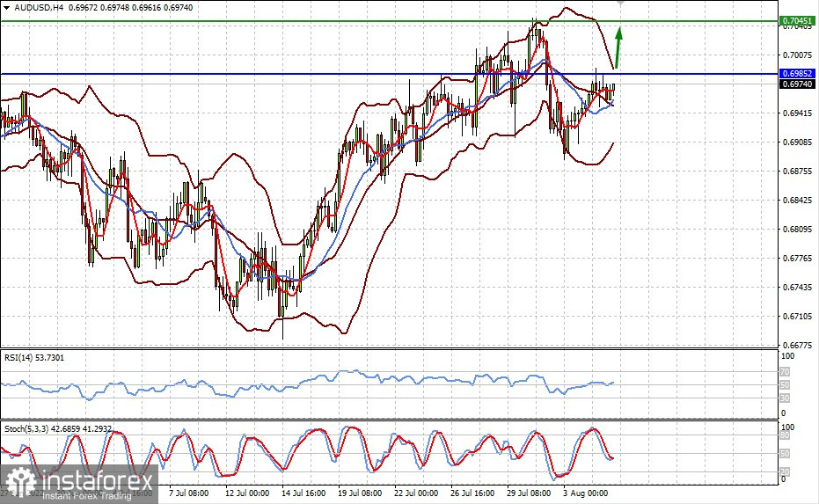819x504 pixels.
Task: Click the 7 Jul 08:00 time label
Action: 189,493
